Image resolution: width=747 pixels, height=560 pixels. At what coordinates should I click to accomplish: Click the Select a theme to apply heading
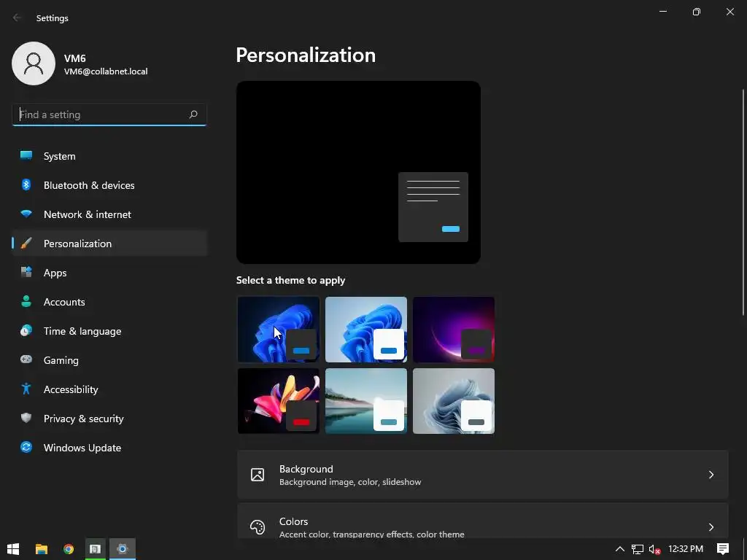point(290,280)
